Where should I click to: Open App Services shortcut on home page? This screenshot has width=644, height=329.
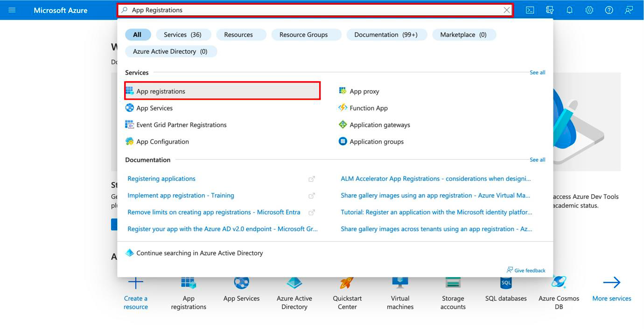[241, 288]
